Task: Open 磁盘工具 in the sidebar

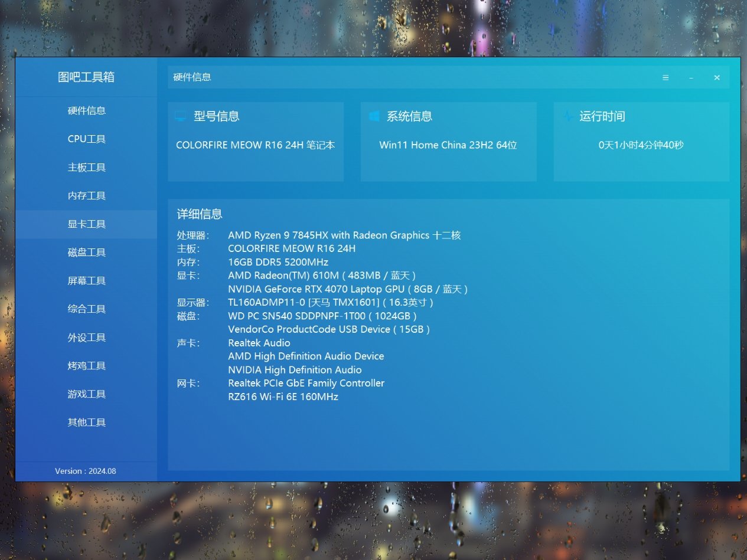Action: 87,252
